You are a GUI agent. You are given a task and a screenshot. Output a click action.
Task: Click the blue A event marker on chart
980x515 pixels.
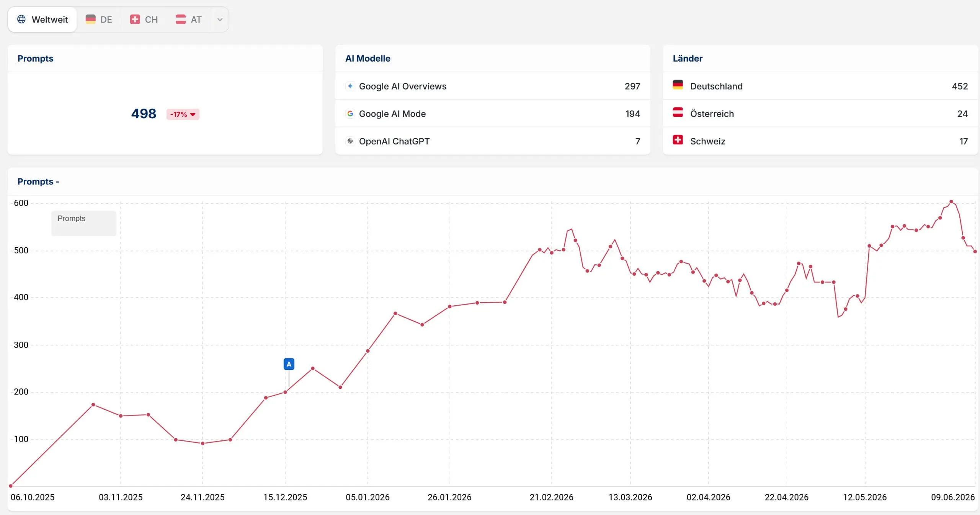[x=289, y=364]
